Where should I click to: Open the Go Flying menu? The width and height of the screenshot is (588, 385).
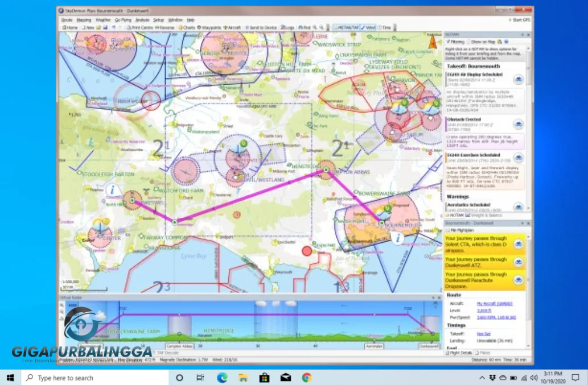pos(123,20)
